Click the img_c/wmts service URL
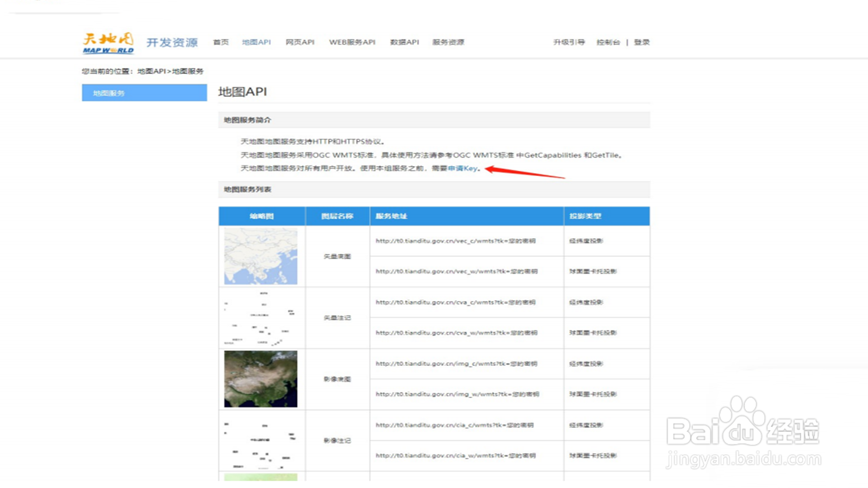The width and height of the screenshot is (868, 488). pos(457,364)
